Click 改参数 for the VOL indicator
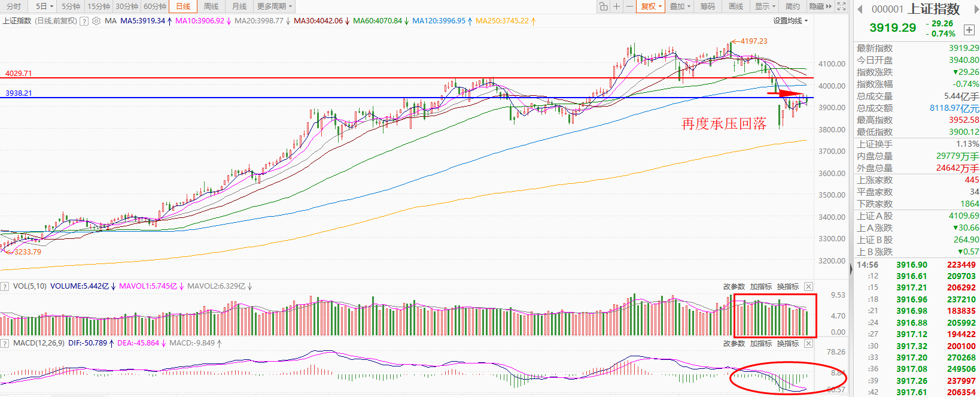 tap(734, 287)
